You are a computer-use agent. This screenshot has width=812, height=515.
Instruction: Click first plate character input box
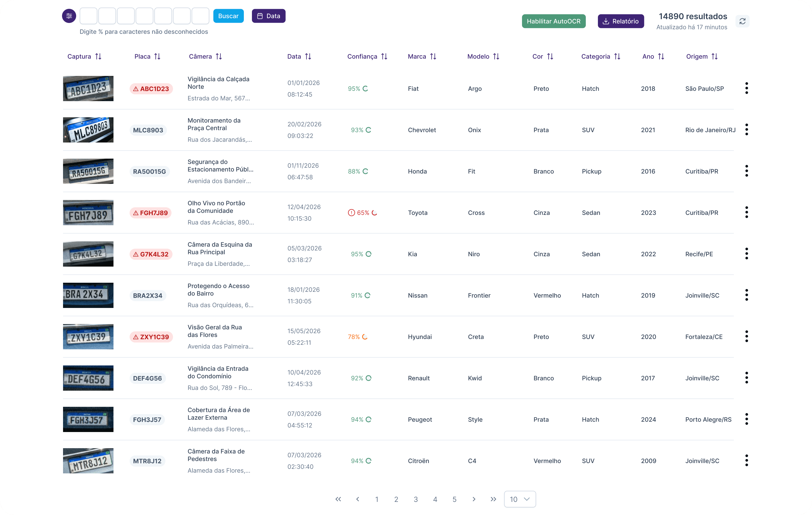coord(88,16)
